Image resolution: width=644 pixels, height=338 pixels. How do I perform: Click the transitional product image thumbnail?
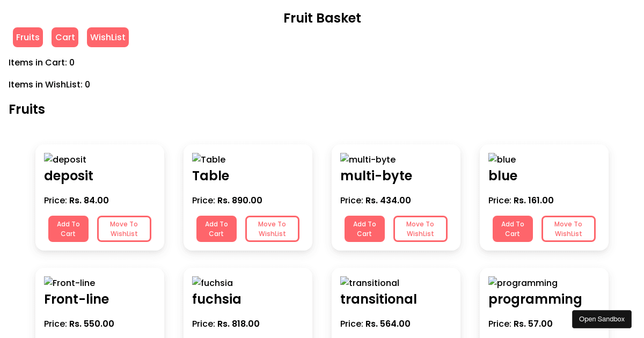tap(369, 283)
